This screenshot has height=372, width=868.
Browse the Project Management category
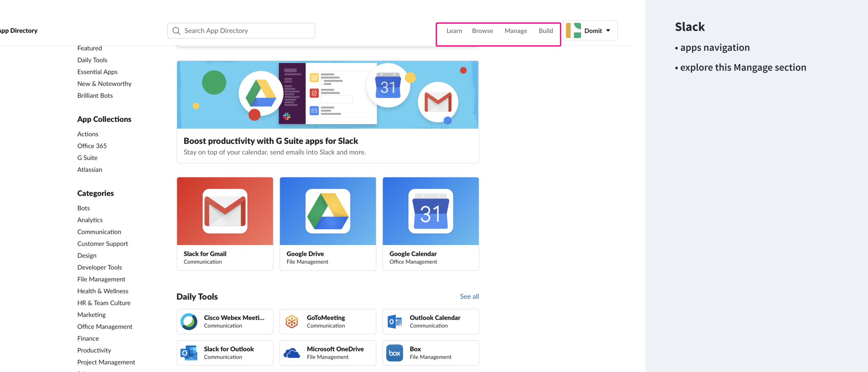106,362
